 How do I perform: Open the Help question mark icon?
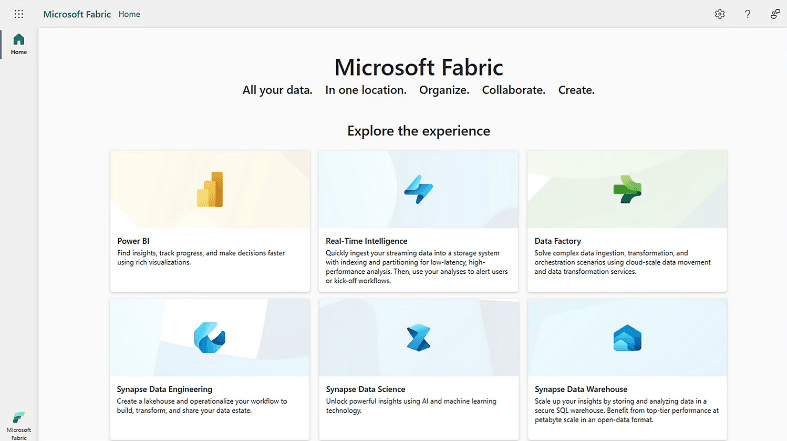click(x=747, y=14)
